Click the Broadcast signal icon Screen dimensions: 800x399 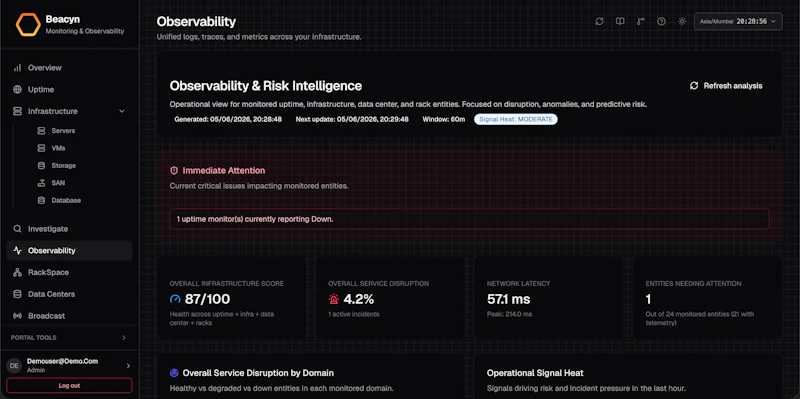click(17, 316)
